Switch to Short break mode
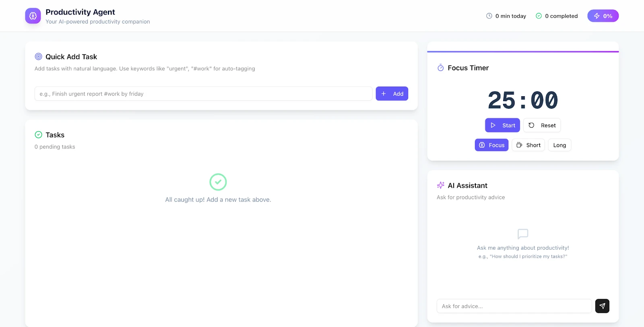This screenshot has width=644, height=327. click(x=528, y=145)
